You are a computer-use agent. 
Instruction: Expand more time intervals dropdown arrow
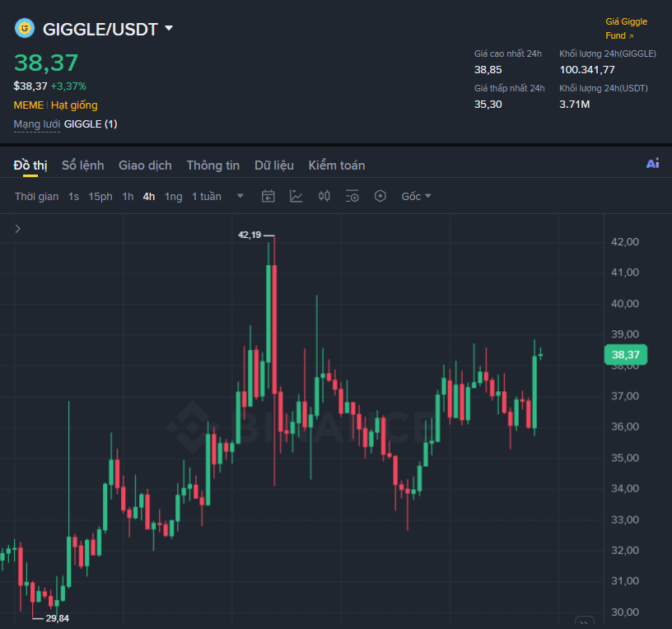(240, 196)
